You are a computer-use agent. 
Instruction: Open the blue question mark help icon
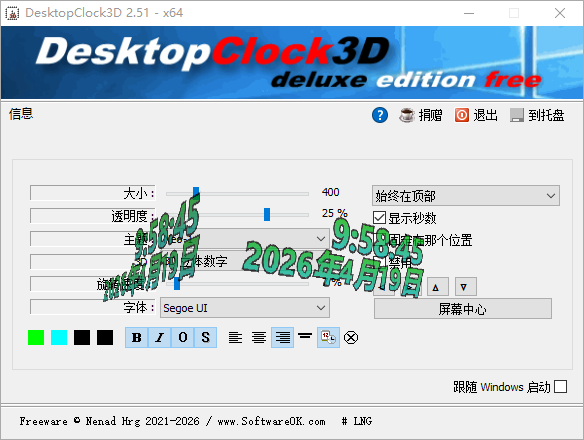coord(380,115)
